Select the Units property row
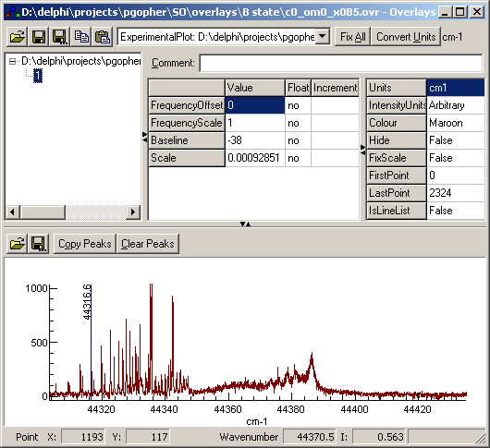 click(x=425, y=88)
